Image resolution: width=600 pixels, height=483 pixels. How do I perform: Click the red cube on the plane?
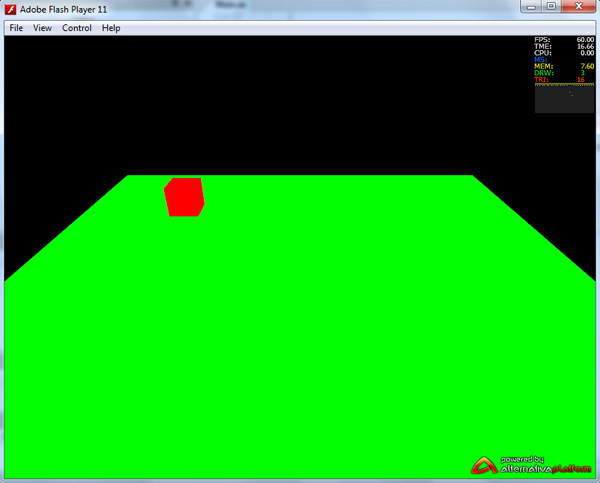[184, 197]
